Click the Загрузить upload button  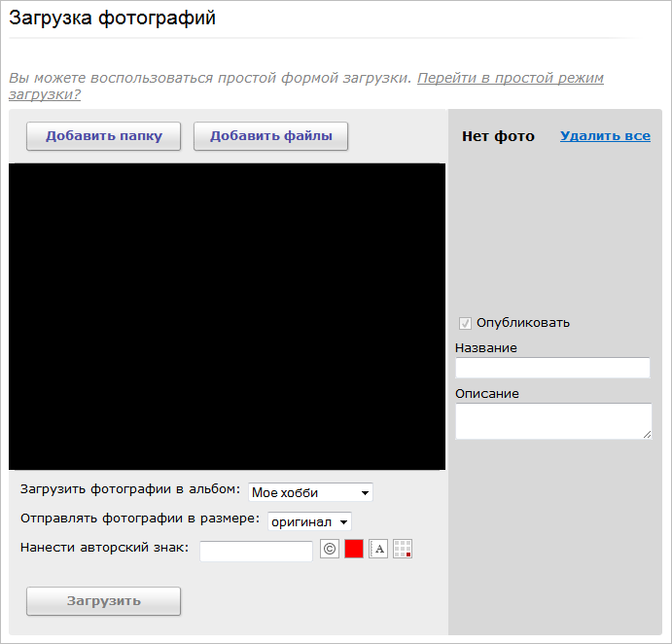point(103,601)
